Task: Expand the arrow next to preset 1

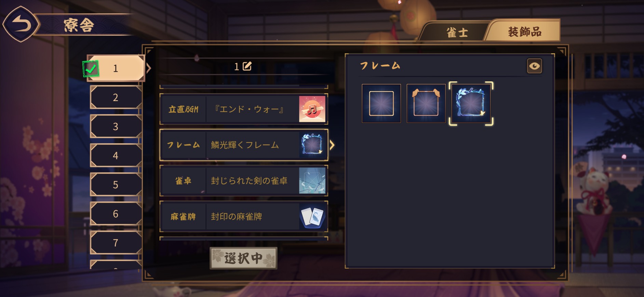Action: coord(149,68)
